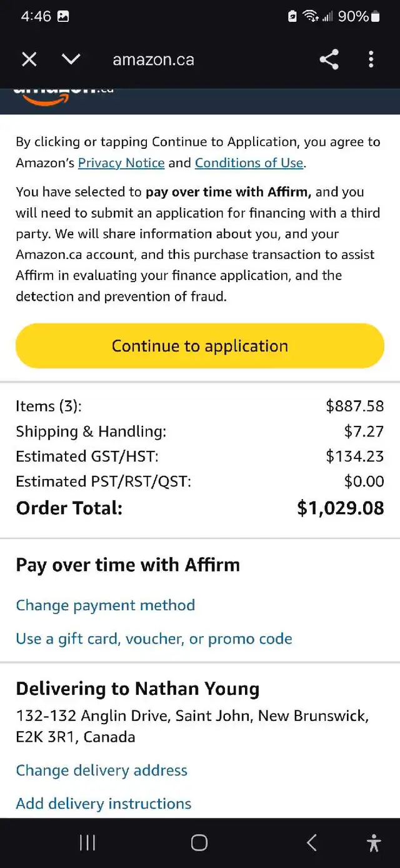The height and width of the screenshot is (868, 400).
Task: Tap Continue to application button
Action: coord(200,346)
